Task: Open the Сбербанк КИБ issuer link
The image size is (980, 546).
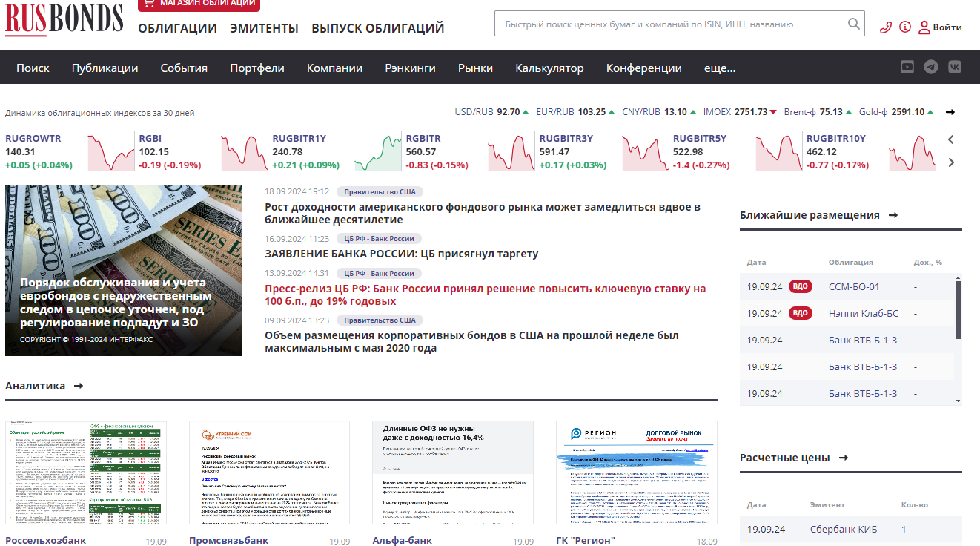Action: (x=844, y=530)
